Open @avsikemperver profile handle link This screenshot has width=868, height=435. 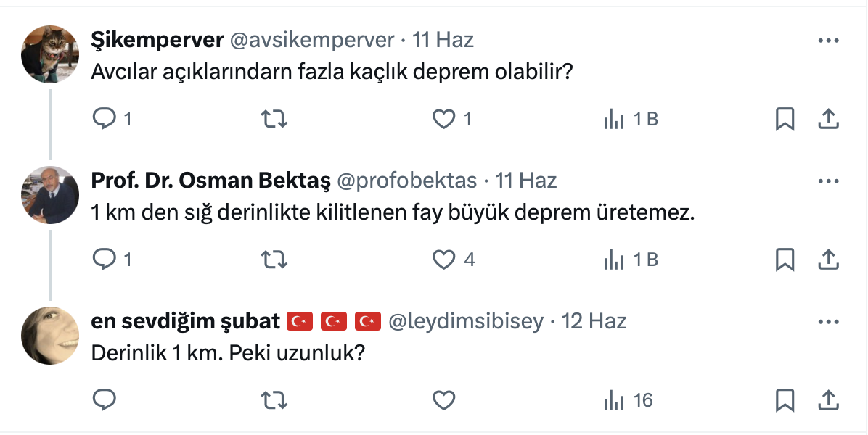pyautogui.click(x=312, y=40)
